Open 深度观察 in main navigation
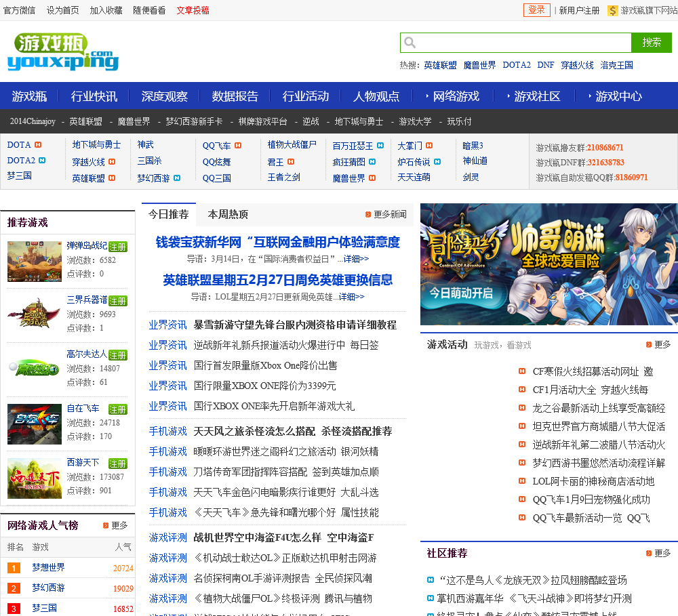 coord(165,96)
